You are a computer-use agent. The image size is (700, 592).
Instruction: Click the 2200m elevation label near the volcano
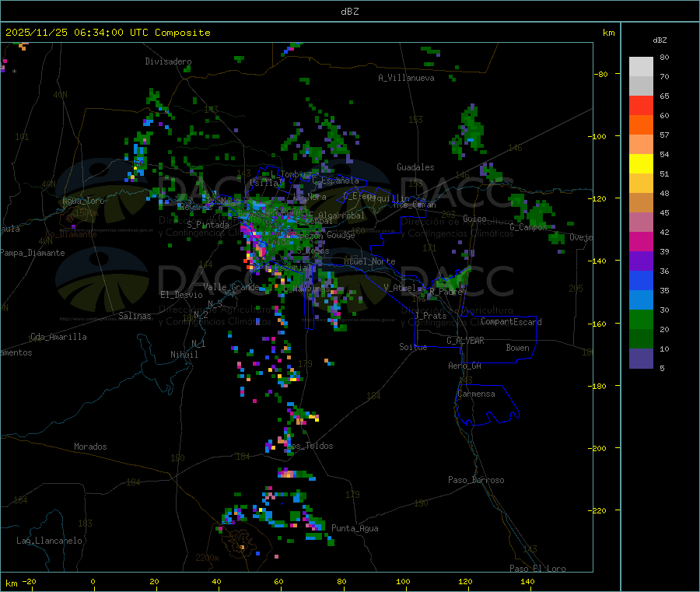click(207, 558)
